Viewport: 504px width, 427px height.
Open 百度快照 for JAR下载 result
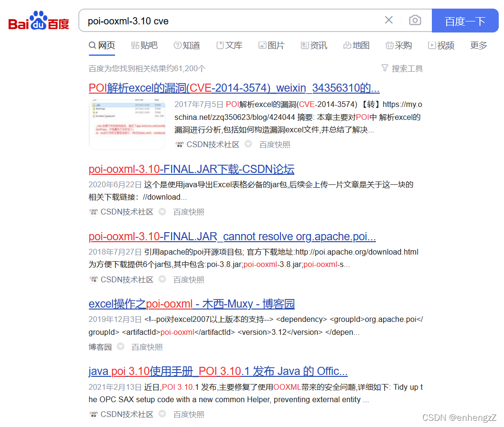(189, 212)
